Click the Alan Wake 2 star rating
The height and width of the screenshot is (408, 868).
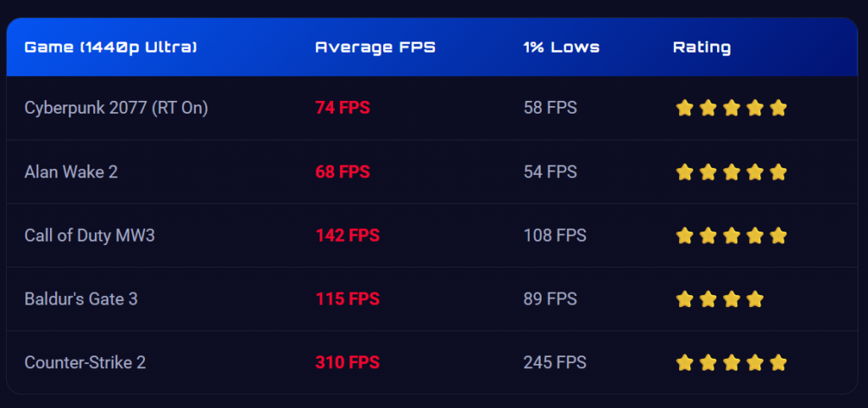[731, 172]
